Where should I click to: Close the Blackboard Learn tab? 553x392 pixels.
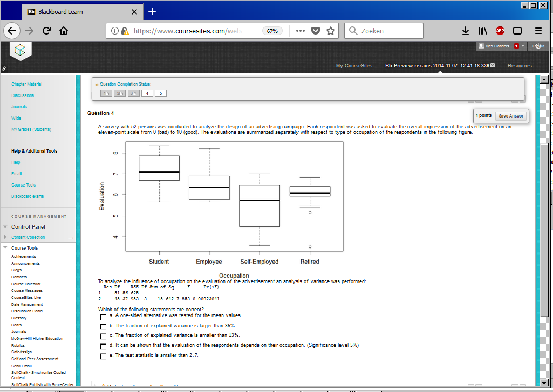tap(134, 12)
